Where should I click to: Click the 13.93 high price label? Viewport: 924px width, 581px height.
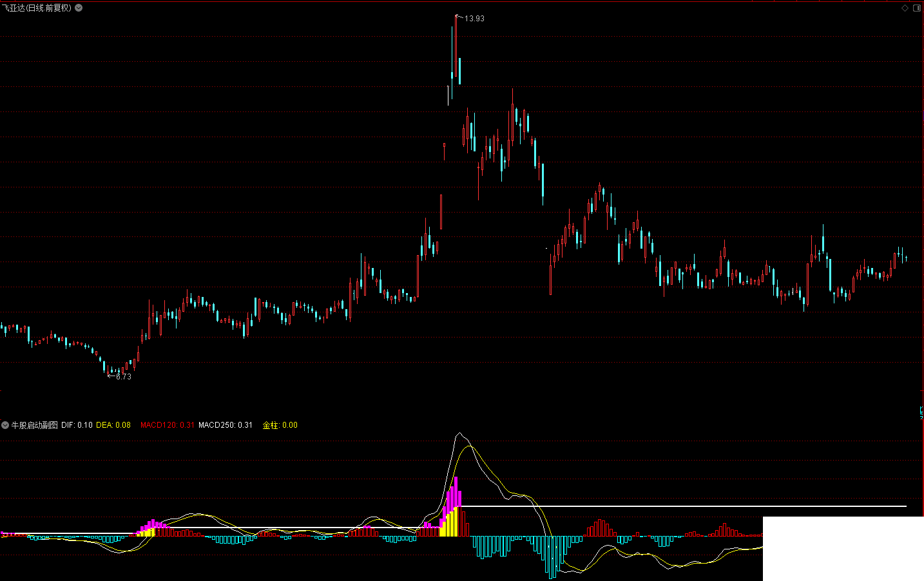click(474, 19)
